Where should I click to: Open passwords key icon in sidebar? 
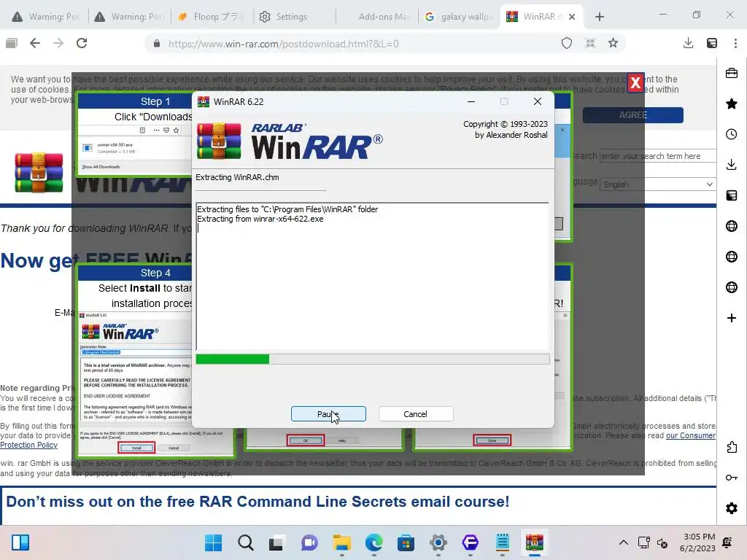pyautogui.click(x=732, y=478)
